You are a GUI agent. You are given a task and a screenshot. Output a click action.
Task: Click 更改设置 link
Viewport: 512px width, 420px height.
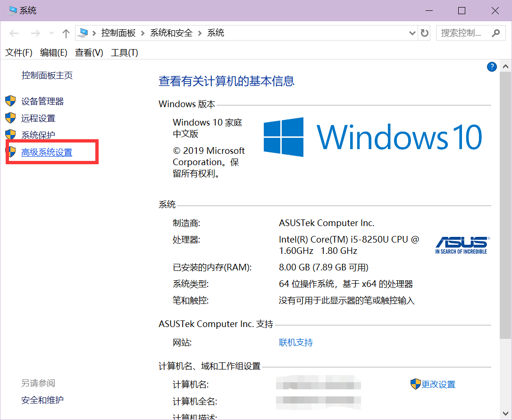point(438,385)
